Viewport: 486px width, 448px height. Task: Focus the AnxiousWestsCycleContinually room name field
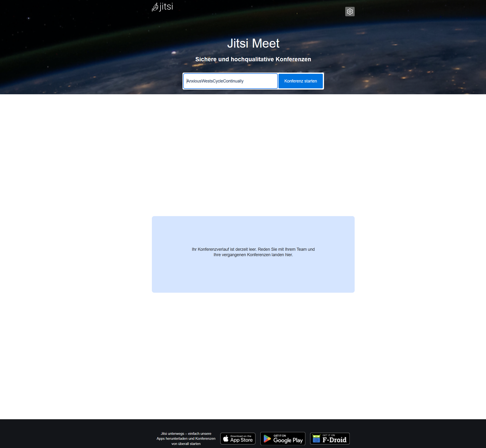click(230, 81)
